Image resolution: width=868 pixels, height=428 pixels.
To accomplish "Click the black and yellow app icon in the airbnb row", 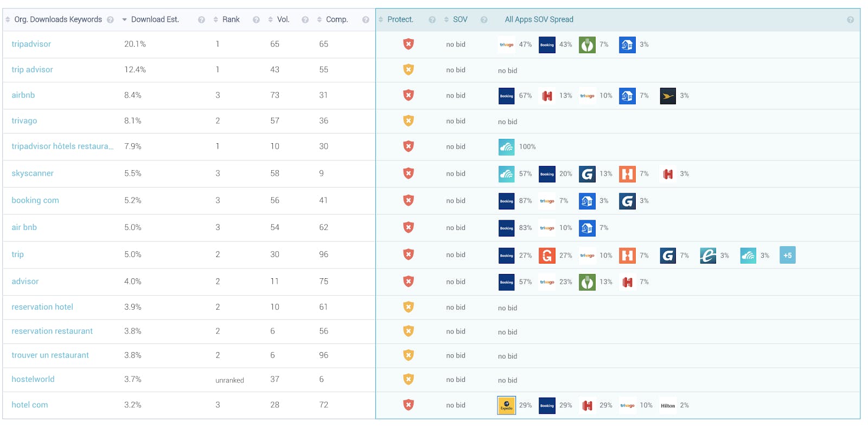I will (x=668, y=95).
